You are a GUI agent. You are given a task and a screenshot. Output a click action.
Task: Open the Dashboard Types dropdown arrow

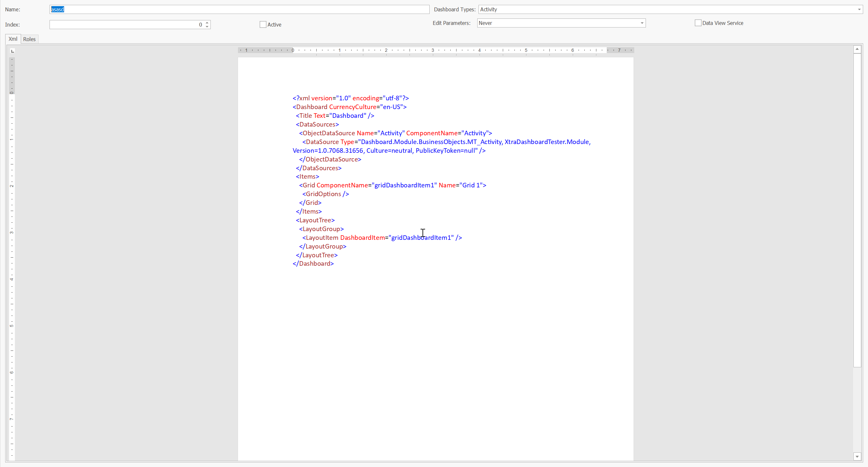[x=859, y=9]
